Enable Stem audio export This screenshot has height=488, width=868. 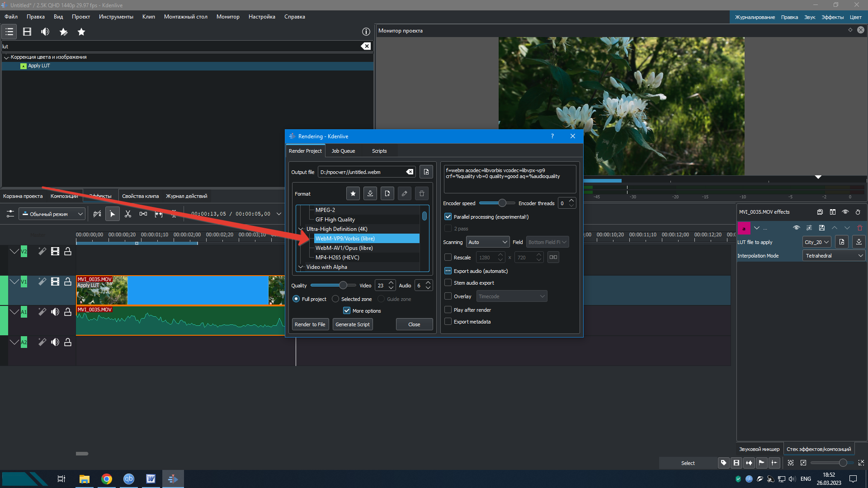click(x=448, y=283)
